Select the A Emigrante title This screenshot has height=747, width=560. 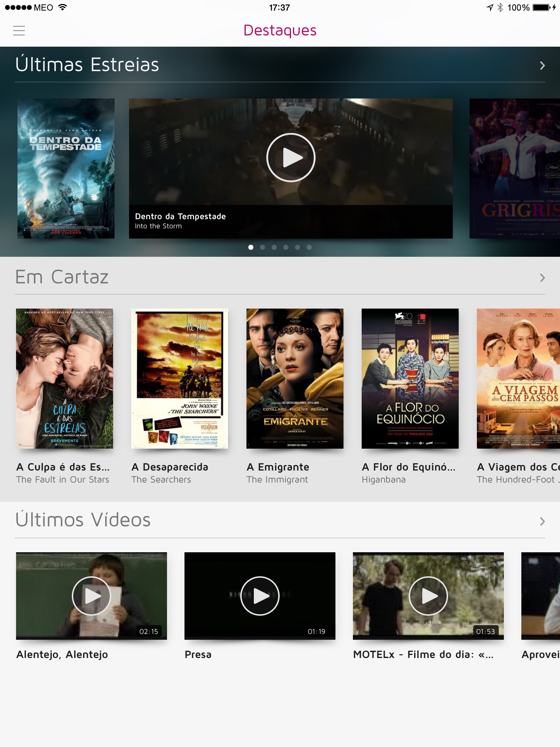point(278,467)
